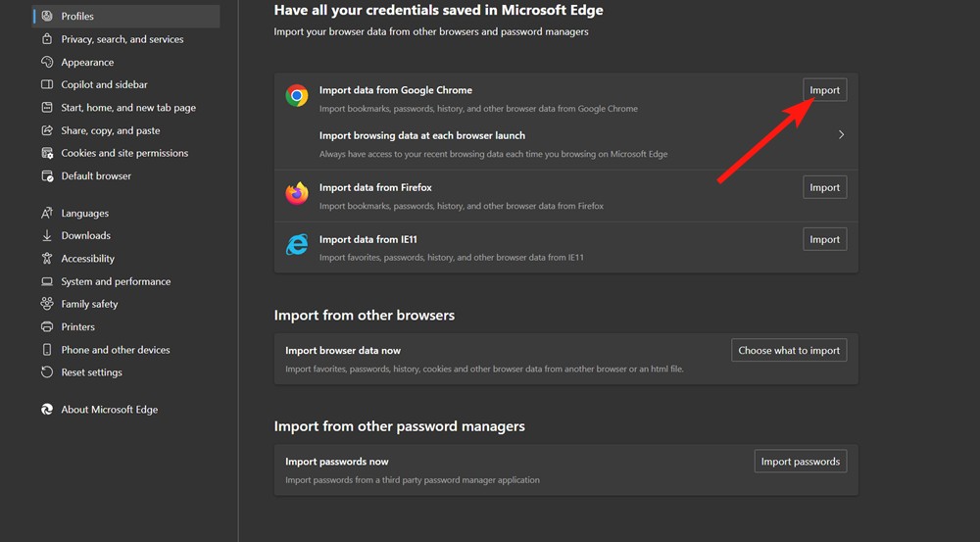980x542 pixels.
Task: Click the Edge logo beside About Microsoft Edge
Action: (x=47, y=410)
